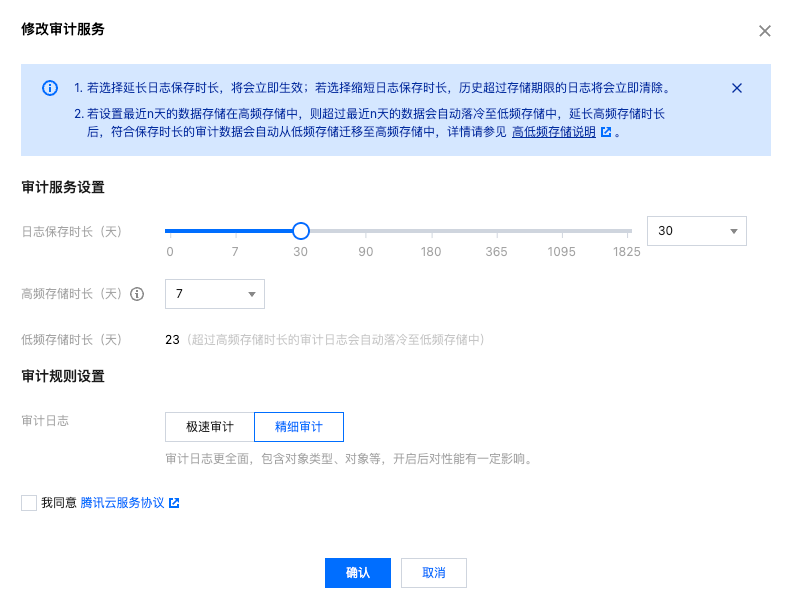Image resolution: width=787 pixels, height=607 pixels.
Task: Click the info icon in the banner
Action: click(x=50, y=88)
